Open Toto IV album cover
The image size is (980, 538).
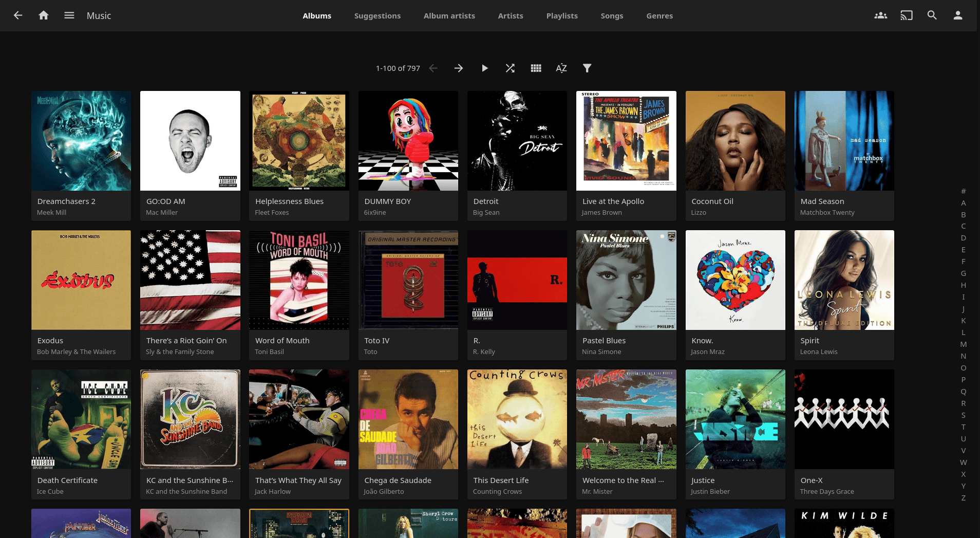click(x=408, y=280)
